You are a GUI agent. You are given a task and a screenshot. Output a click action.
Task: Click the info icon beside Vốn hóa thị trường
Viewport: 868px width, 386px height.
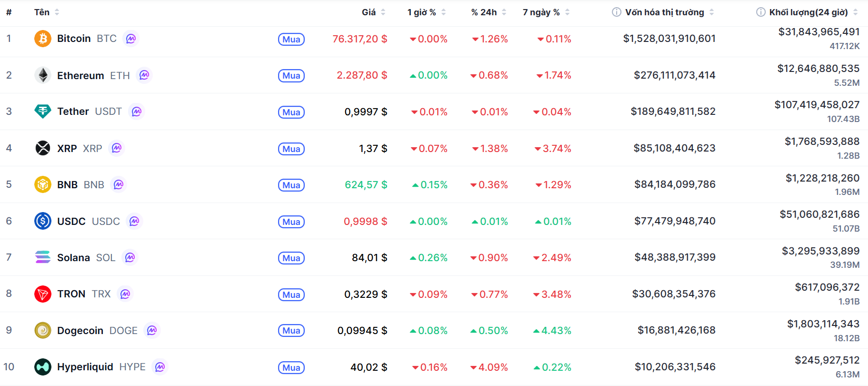tap(617, 12)
